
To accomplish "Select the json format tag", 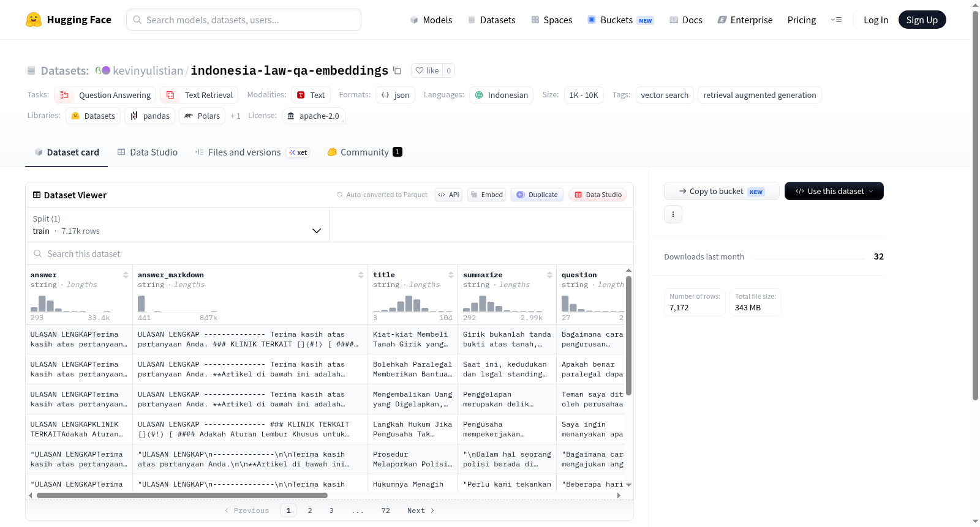I will (396, 95).
